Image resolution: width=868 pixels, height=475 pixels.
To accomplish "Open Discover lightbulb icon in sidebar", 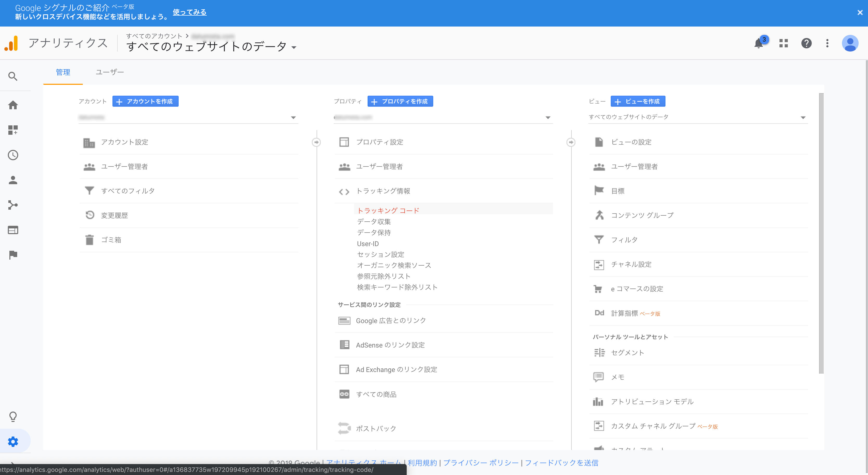I will pyautogui.click(x=13, y=417).
